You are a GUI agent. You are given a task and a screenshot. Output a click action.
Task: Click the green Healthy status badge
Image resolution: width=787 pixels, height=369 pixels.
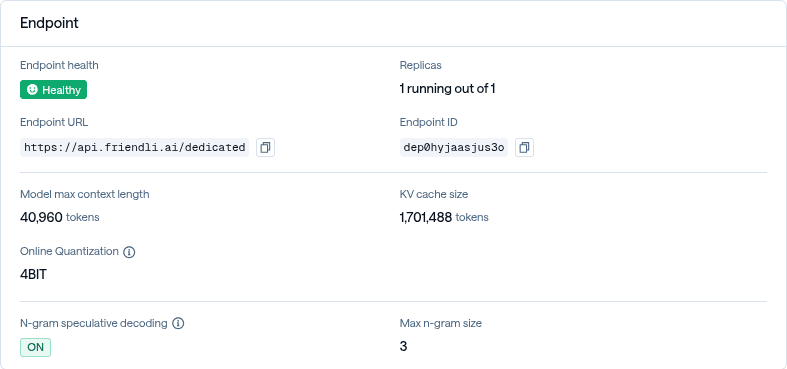pyautogui.click(x=53, y=89)
